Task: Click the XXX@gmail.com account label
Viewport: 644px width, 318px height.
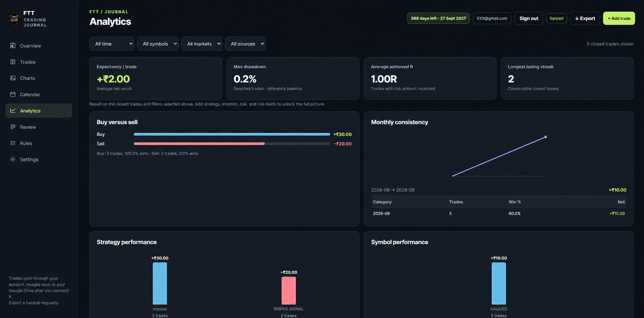Action: click(492, 18)
